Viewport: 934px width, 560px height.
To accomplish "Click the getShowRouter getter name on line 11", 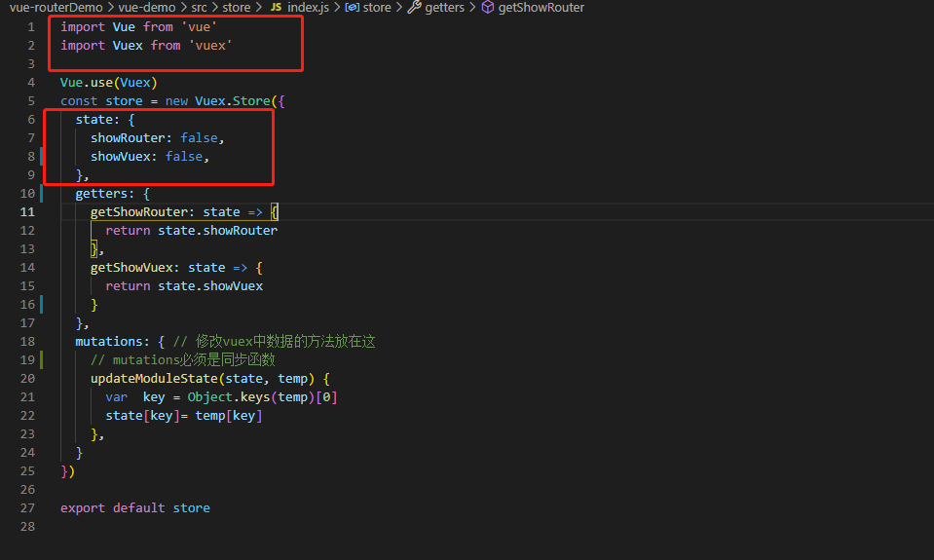I will tap(139, 212).
